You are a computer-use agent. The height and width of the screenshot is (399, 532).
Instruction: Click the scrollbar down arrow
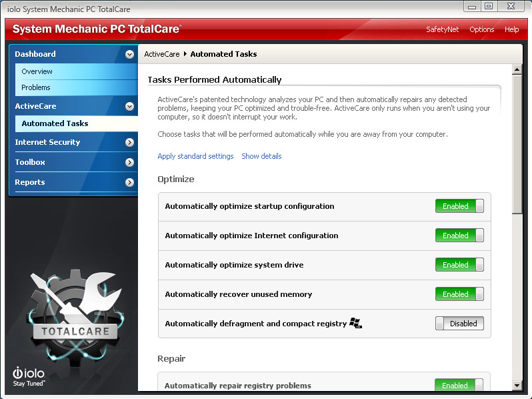(517, 386)
